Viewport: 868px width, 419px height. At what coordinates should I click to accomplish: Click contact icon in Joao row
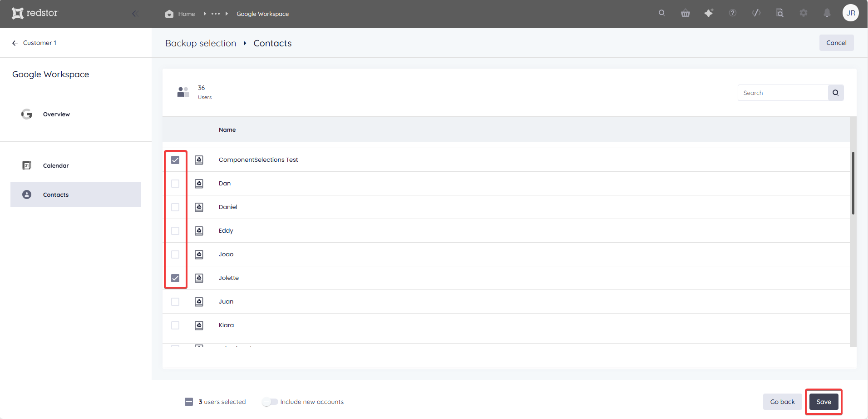[x=199, y=254]
